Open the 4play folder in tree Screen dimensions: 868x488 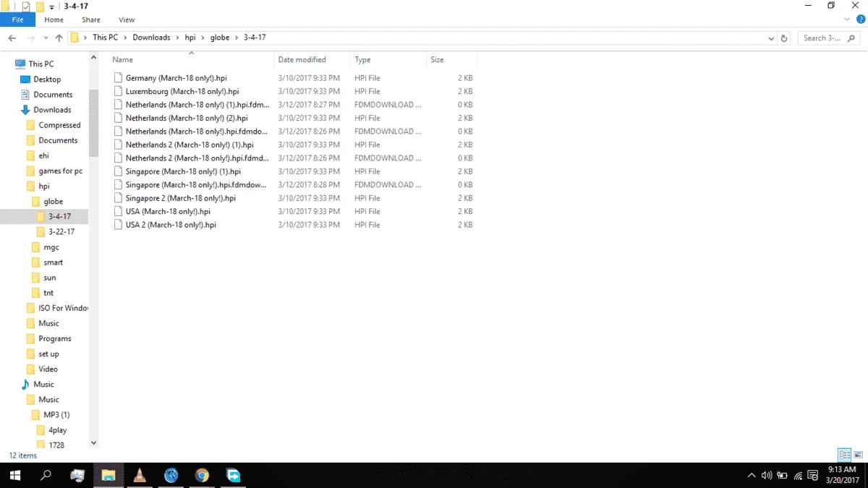tap(57, 430)
